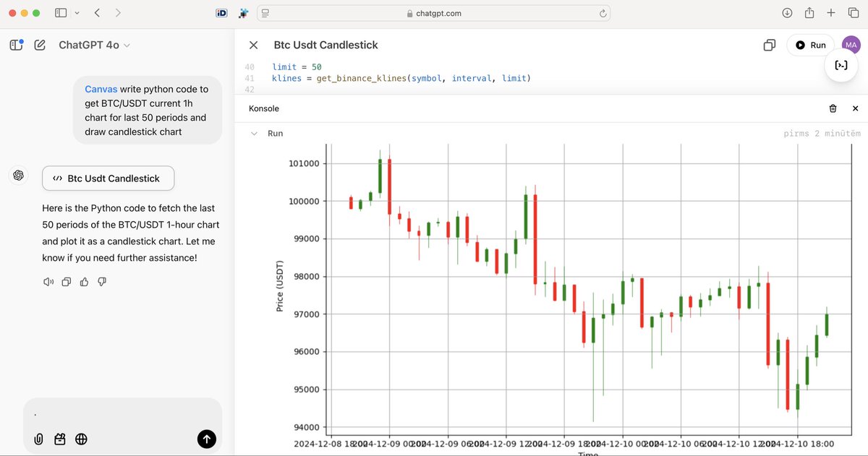
Task: Focus the chatgpt.com address field
Action: tap(433, 13)
